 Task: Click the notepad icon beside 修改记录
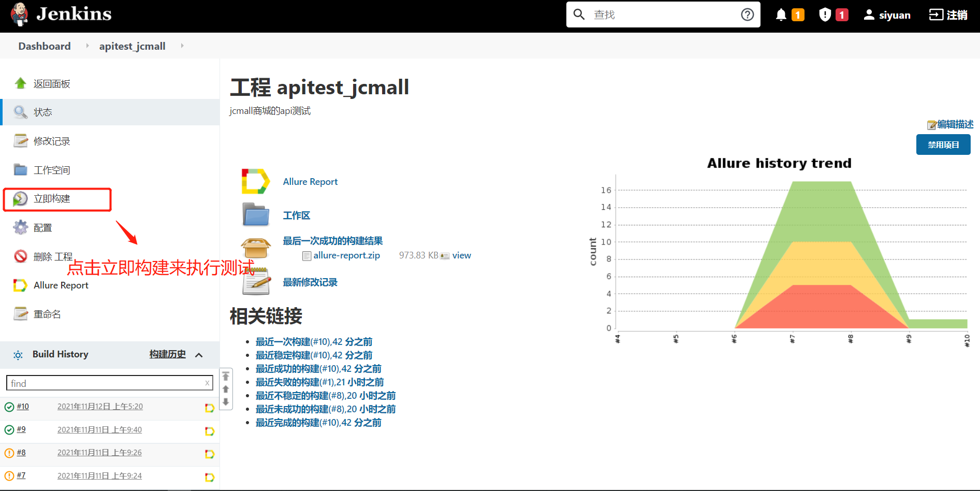21,140
